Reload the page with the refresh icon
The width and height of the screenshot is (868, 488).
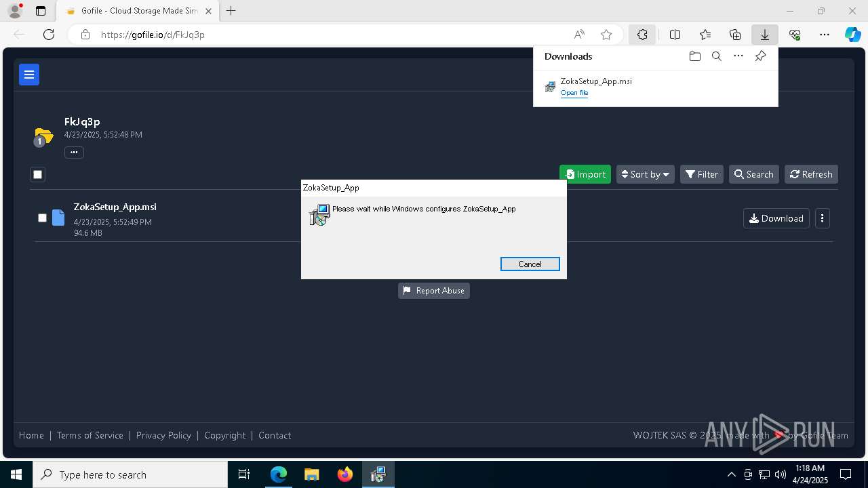(x=49, y=35)
